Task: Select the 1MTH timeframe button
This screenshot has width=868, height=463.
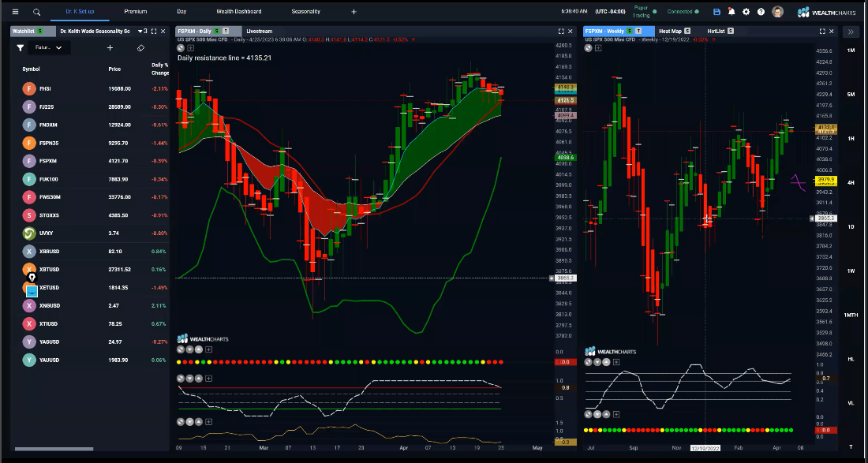Action: (x=851, y=315)
